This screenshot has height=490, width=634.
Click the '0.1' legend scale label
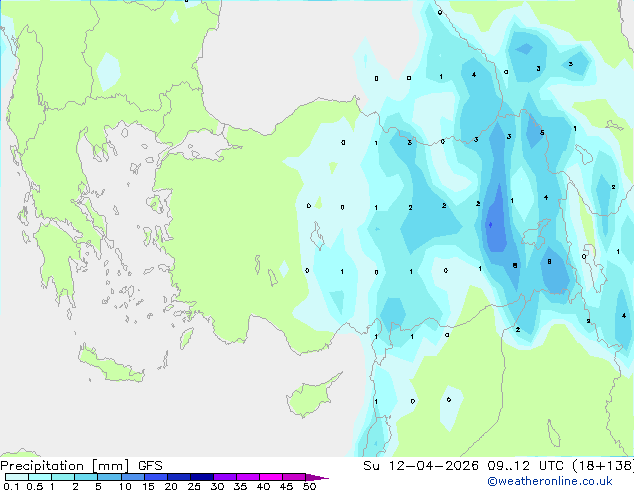click(11, 486)
